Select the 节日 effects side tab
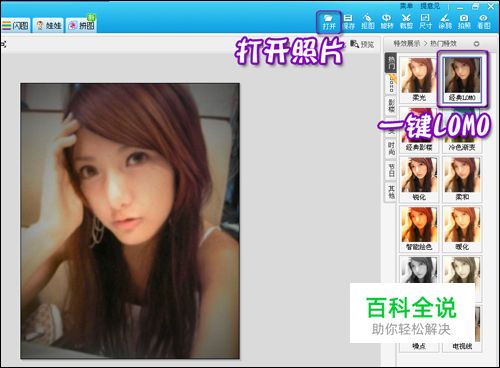 click(x=391, y=170)
